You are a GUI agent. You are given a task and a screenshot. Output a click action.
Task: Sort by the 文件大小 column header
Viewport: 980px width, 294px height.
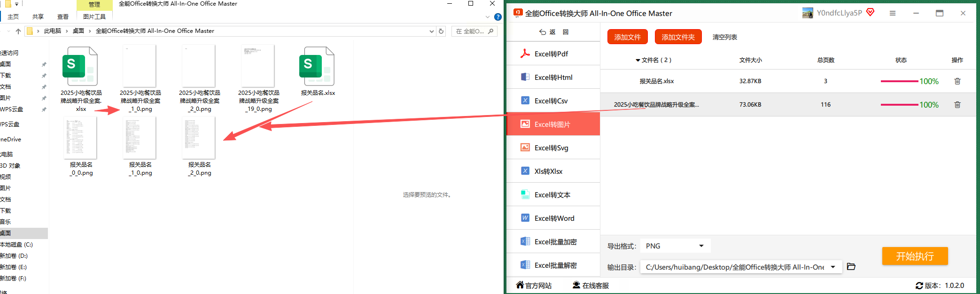(x=750, y=60)
